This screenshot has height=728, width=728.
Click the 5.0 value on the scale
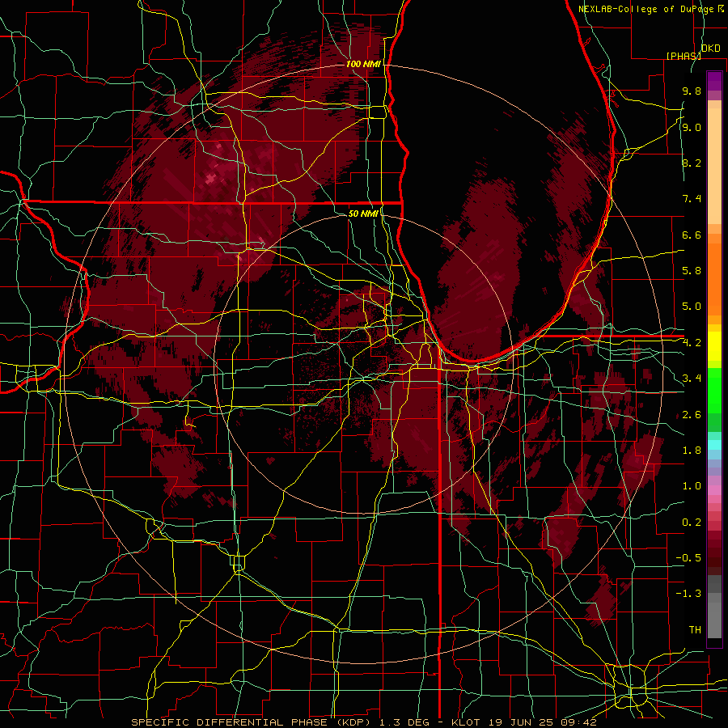tap(692, 307)
